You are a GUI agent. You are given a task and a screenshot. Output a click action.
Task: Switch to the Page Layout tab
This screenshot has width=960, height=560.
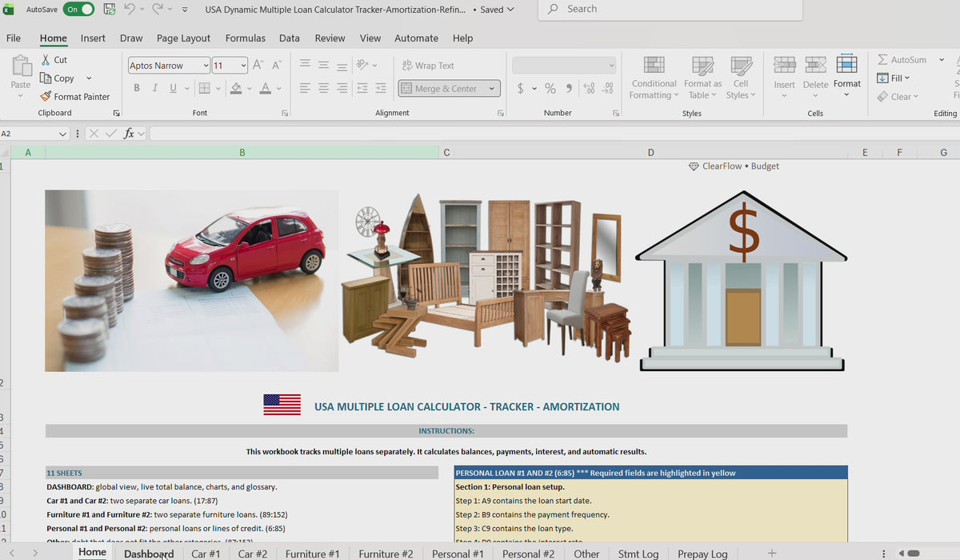[183, 38]
